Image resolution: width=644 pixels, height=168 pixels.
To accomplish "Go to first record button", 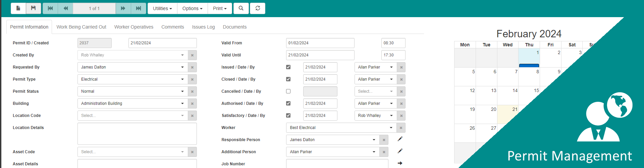I will [x=50, y=8].
